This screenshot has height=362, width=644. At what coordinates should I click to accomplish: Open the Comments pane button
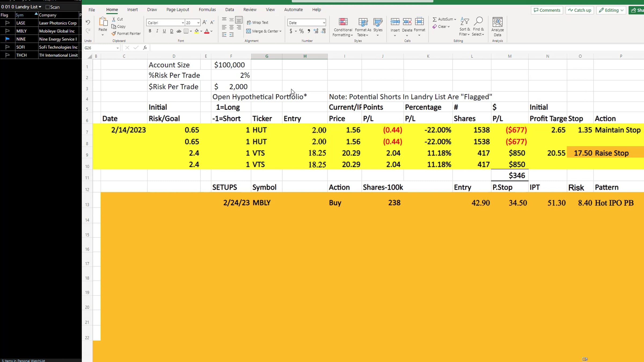click(547, 10)
